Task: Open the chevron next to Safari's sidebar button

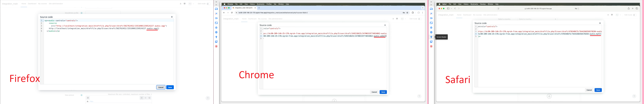Action: (x=451, y=9)
